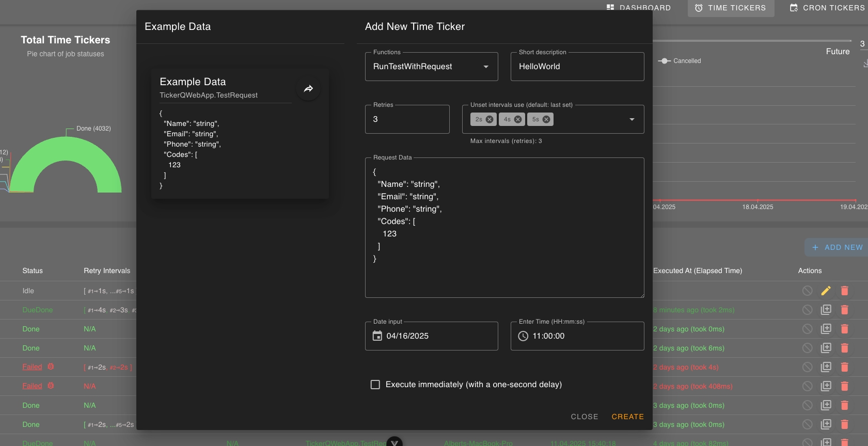Viewport: 868px width, 446px height.
Task: Click the Idle status cell
Action: click(x=28, y=291)
